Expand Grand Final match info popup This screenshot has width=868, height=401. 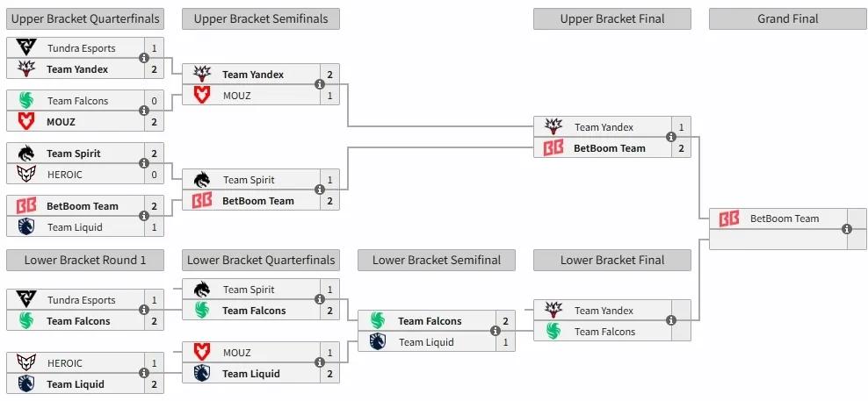click(847, 229)
